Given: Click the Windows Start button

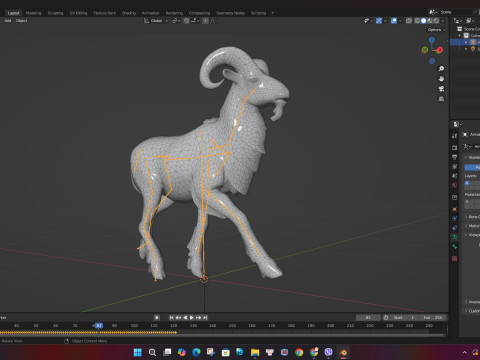Looking at the screenshot, I should [138, 352].
